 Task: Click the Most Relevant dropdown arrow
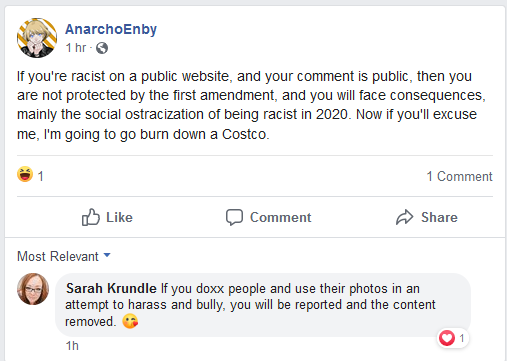[x=107, y=255]
